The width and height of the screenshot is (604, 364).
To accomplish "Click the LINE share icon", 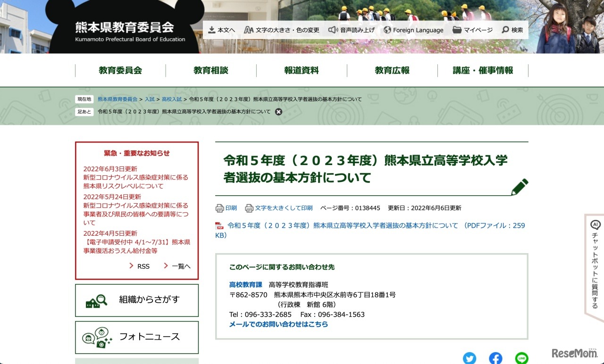I will coord(522,358).
